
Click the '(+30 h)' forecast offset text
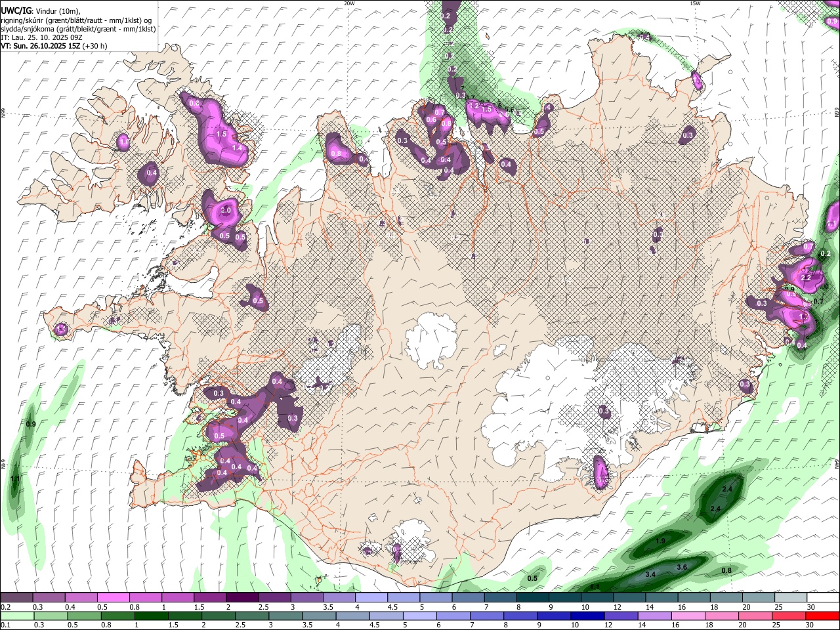click(94, 46)
